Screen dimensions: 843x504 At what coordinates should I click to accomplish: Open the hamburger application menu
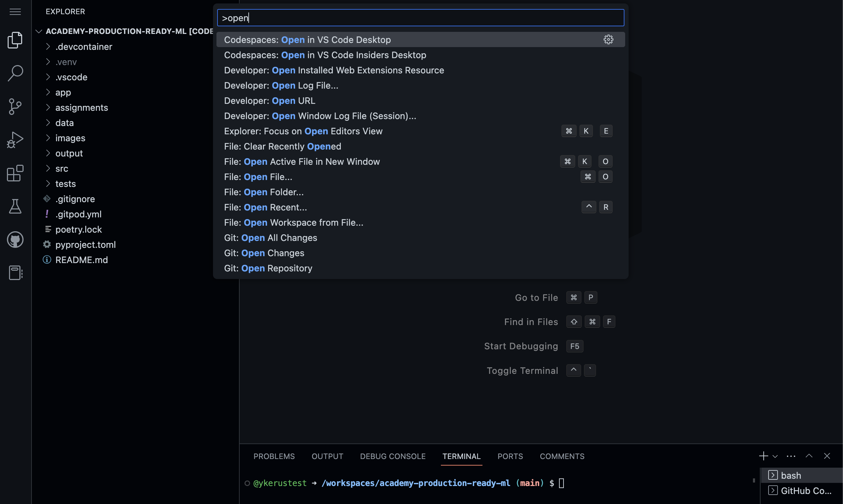click(x=15, y=12)
